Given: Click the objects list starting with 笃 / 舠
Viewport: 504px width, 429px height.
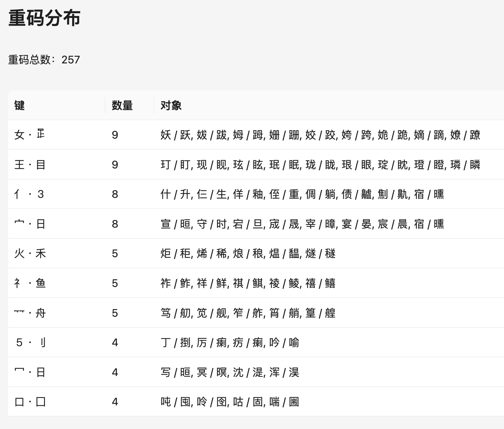Looking at the screenshot, I should tap(248, 313).
